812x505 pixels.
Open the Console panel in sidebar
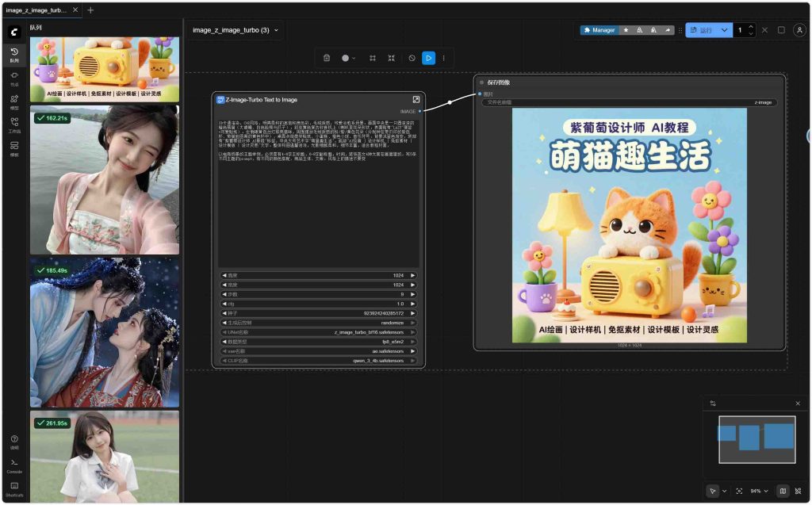point(14,465)
